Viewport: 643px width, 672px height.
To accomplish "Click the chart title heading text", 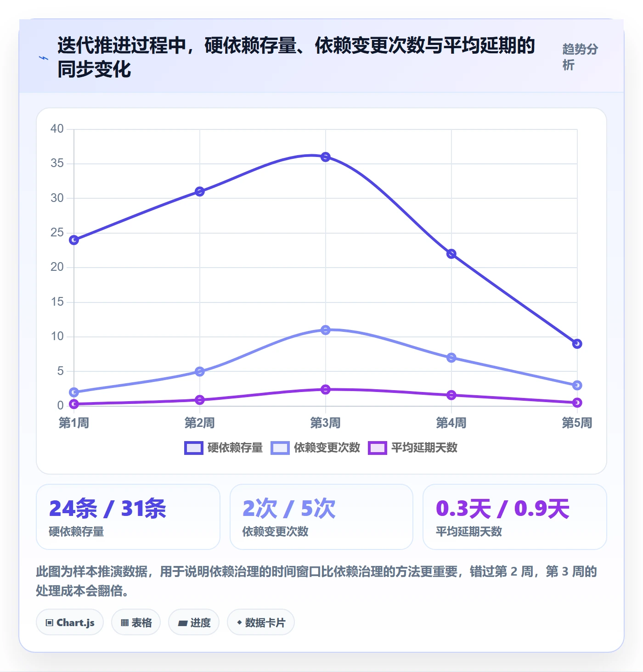I will [x=296, y=57].
